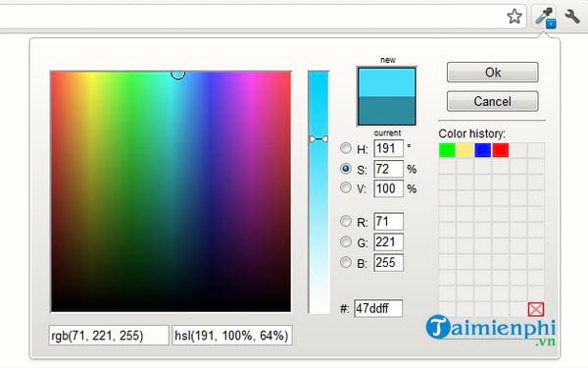Open the wrench settings menu
This screenshot has height=368, width=588.
pyautogui.click(x=572, y=17)
